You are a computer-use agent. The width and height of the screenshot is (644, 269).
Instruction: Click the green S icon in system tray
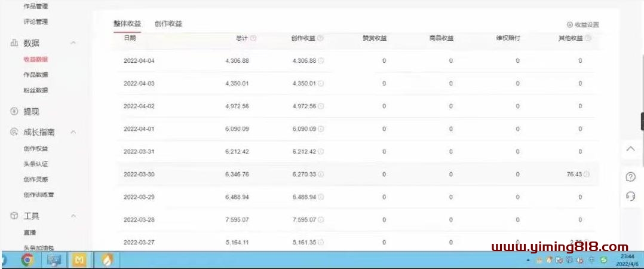tap(603, 259)
